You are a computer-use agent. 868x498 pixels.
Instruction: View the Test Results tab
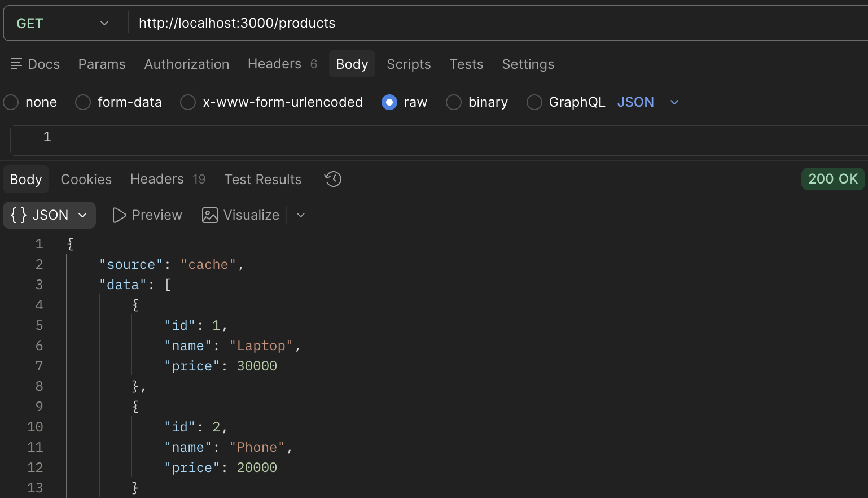click(263, 180)
